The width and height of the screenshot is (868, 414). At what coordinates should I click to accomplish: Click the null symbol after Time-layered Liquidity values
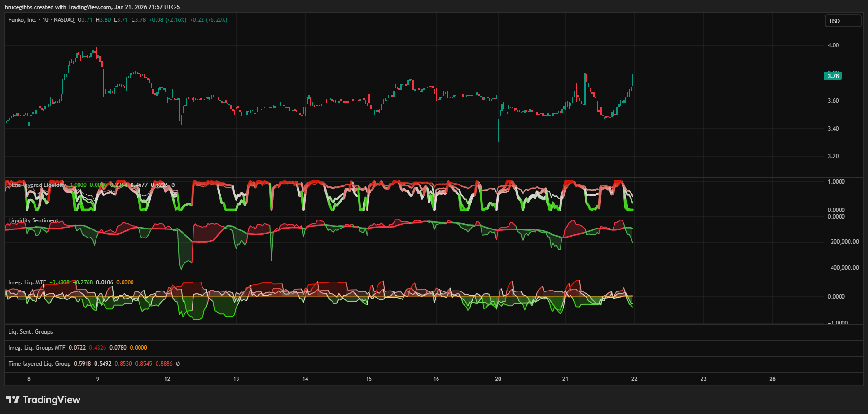[x=173, y=185]
